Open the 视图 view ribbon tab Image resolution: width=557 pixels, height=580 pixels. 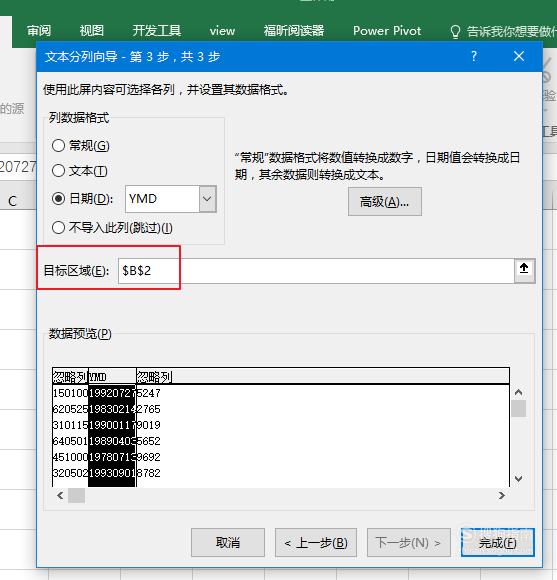[92, 30]
